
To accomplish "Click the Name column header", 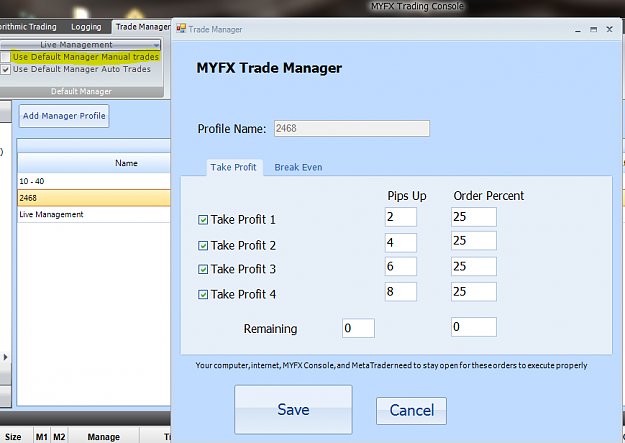I will [x=94, y=163].
